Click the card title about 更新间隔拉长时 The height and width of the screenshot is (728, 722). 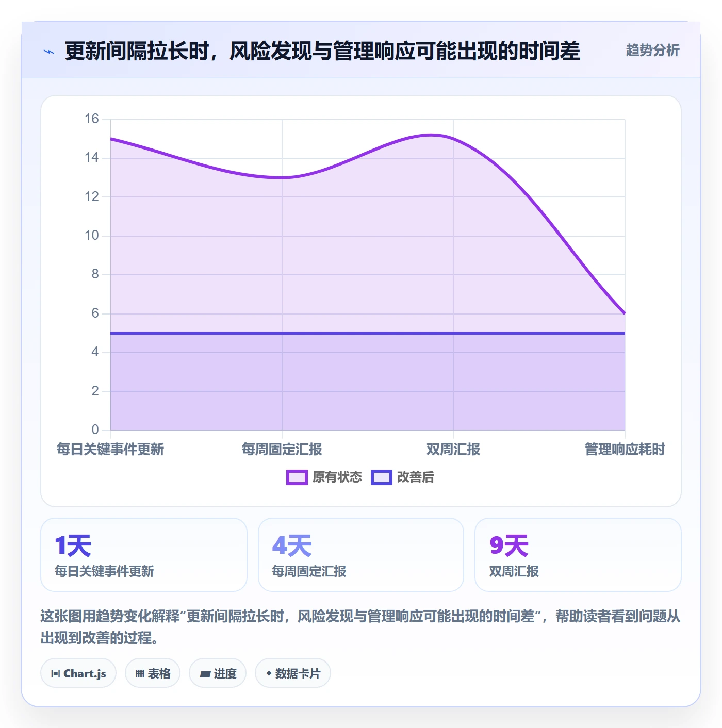coord(322,51)
